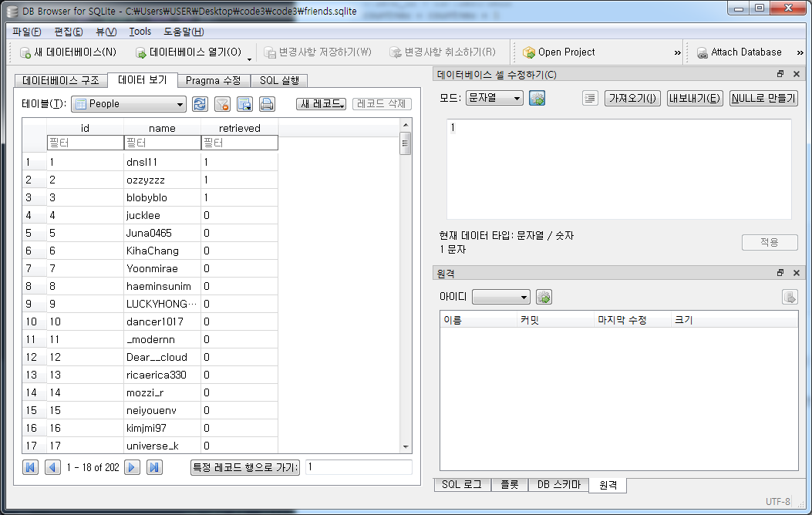
Task: Open the table selector dropdown showing People
Action: pyautogui.click(x=129, y=104)
